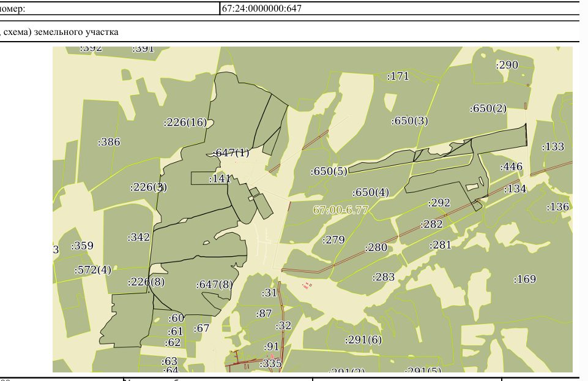Click parcel label :141
This screenshot has width=588, height=381.
point(220,179)
